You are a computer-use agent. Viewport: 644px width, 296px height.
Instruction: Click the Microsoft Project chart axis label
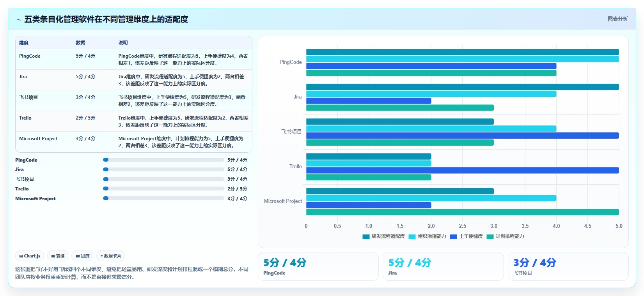[283, 201]
